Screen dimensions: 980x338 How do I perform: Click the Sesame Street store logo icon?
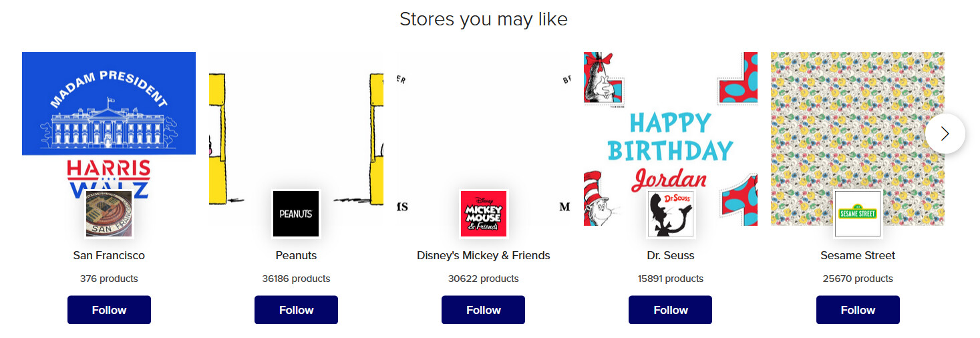click(x=858, y=214)
